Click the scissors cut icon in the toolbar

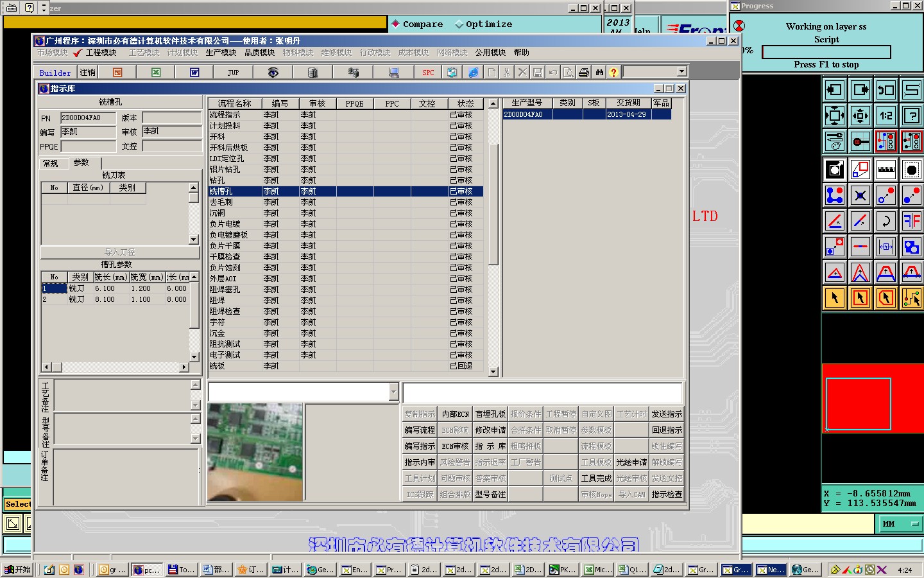point(506,73)
